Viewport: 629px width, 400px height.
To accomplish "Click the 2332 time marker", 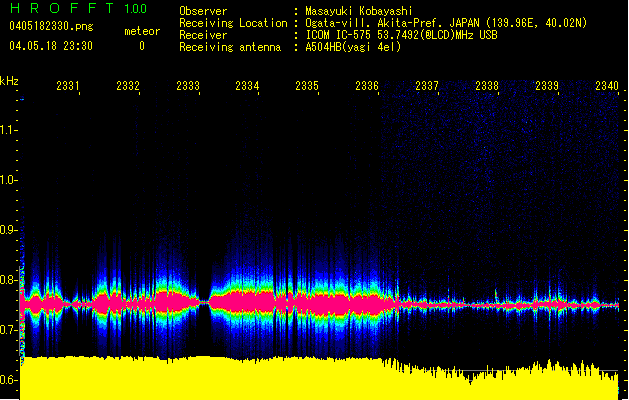I will pos(128,86).
